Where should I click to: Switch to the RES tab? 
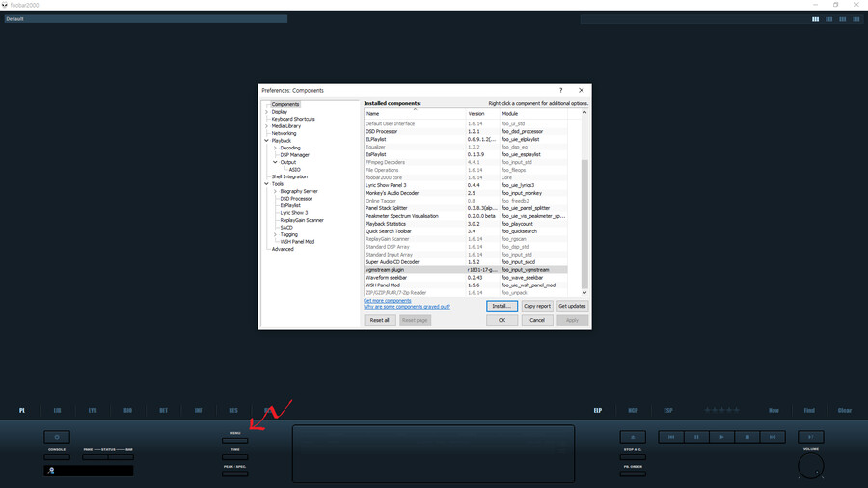click(x=233, y=411)
